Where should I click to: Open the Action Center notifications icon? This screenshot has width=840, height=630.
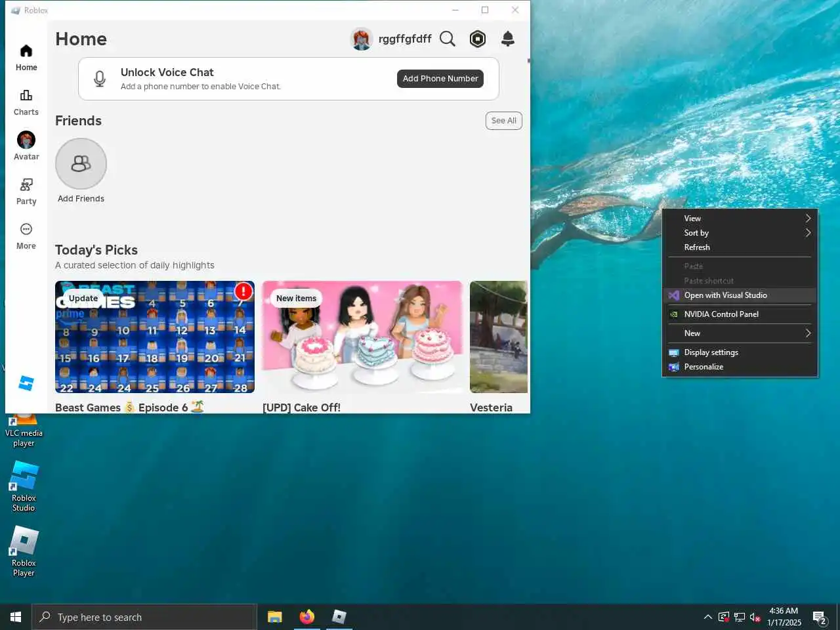point(820,617)
